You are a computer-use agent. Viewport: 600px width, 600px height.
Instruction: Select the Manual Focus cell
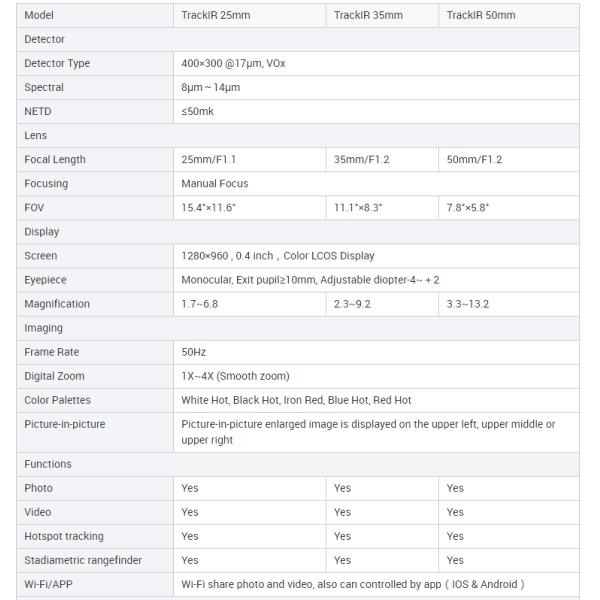215,183
